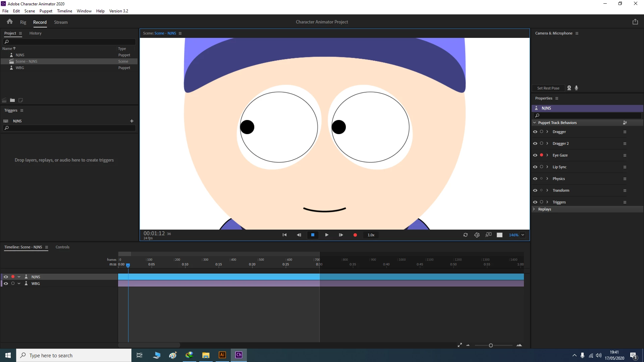
Task: Hide the Eye Gaze behavior
Action: click(x=535, y=155)
